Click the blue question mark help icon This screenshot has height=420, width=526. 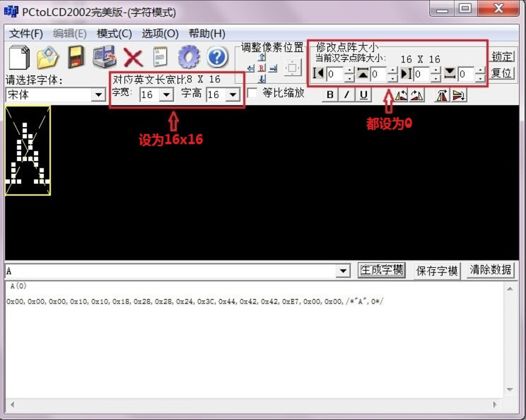(217, 57)
